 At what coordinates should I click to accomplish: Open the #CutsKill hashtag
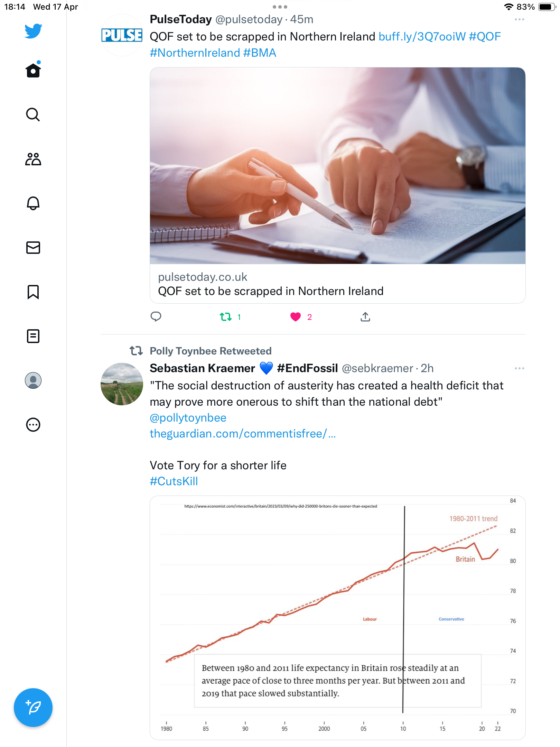point(174,481)
